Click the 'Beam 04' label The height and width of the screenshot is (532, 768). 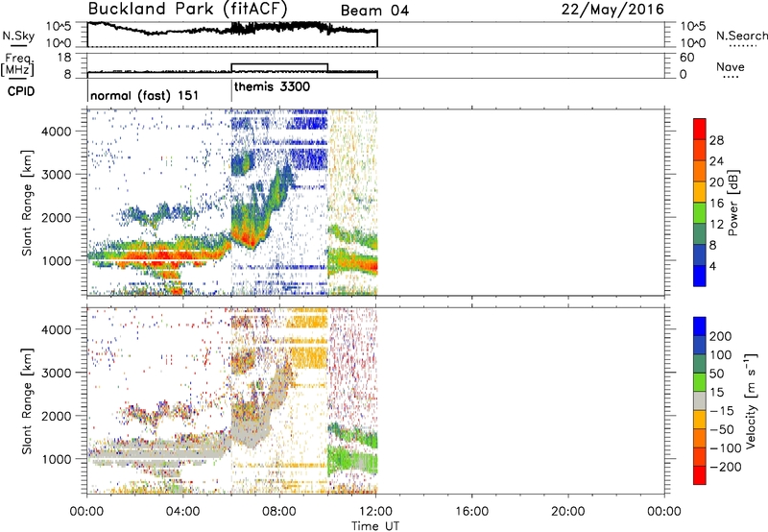tap(374, 11)
